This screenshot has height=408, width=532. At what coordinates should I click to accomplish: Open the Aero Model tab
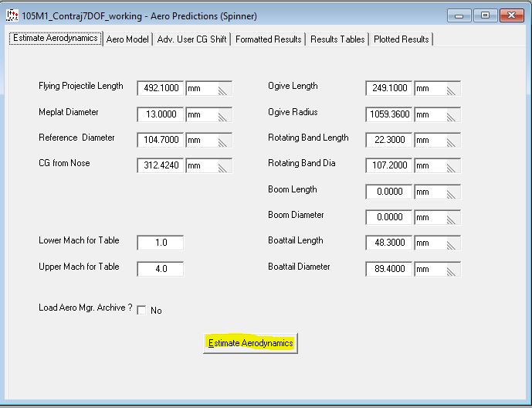tap(127, 39)
